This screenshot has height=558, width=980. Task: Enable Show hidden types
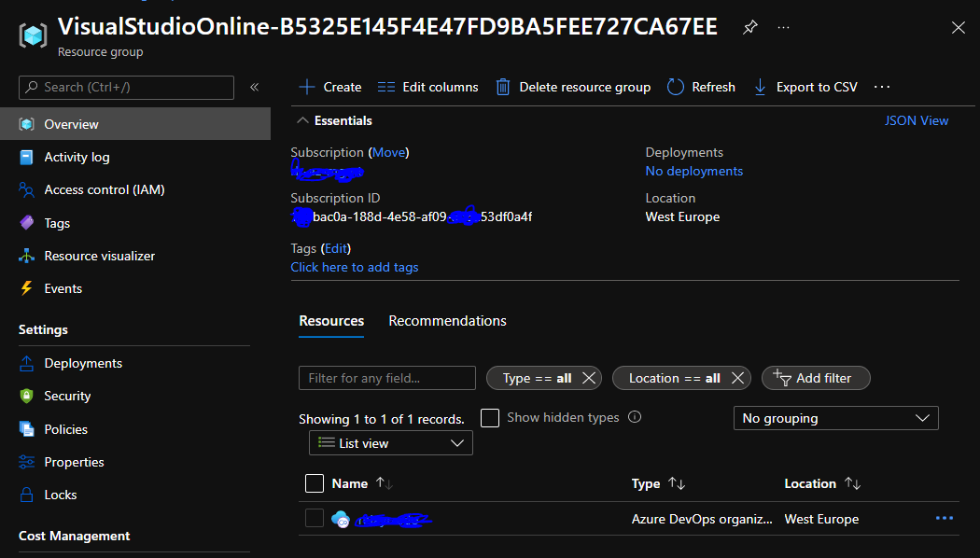click(x=490, y=417)
